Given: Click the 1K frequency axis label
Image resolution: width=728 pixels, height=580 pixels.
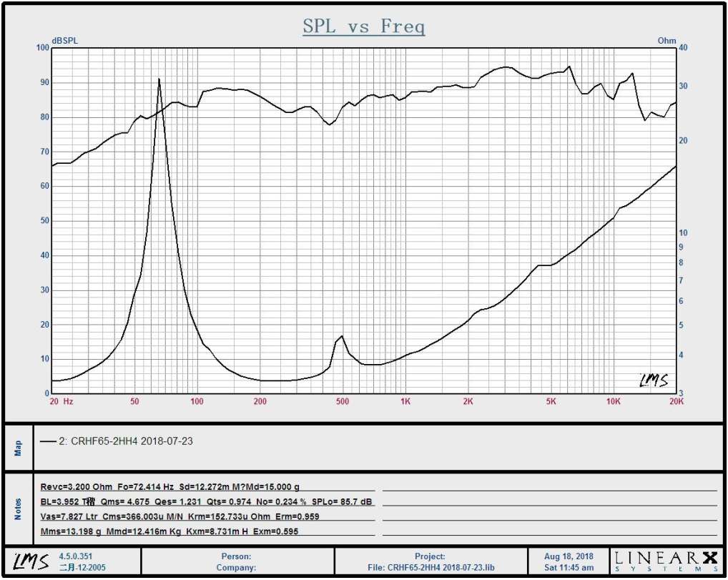Looking at the screenshot, I should point(405,402).
